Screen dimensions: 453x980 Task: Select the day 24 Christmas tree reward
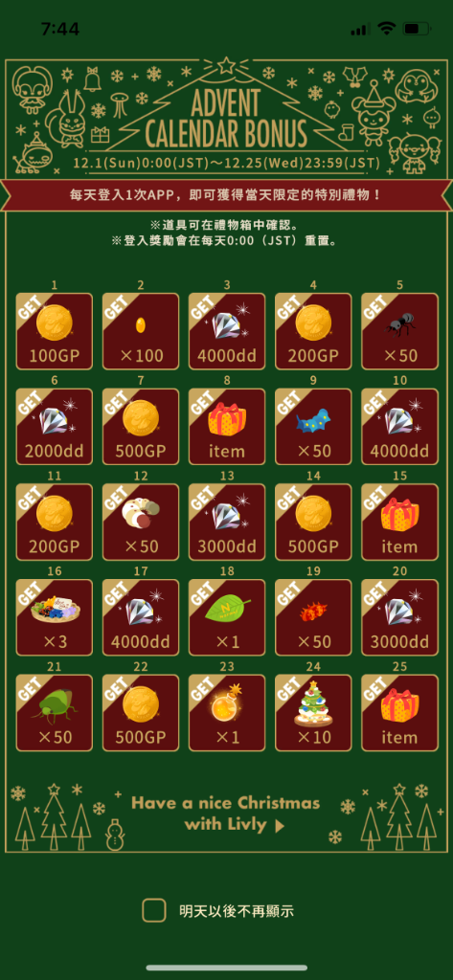coord(313,712)
